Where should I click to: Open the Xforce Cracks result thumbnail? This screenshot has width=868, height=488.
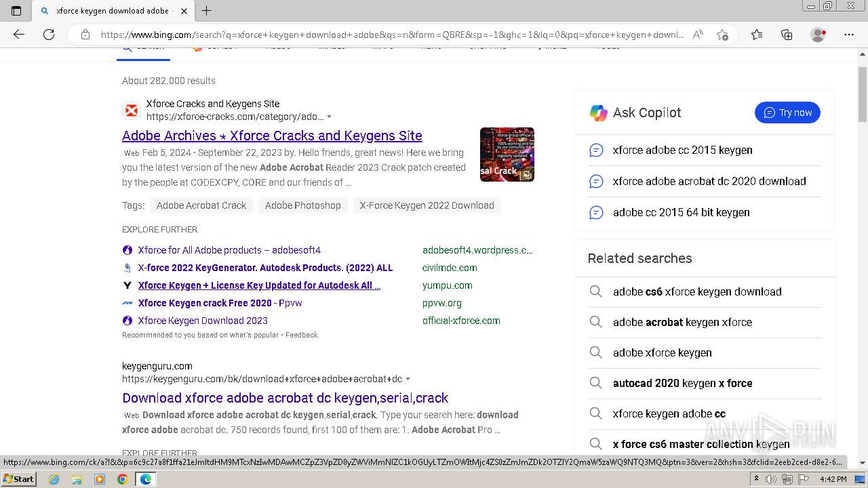[x=507, y=155]
